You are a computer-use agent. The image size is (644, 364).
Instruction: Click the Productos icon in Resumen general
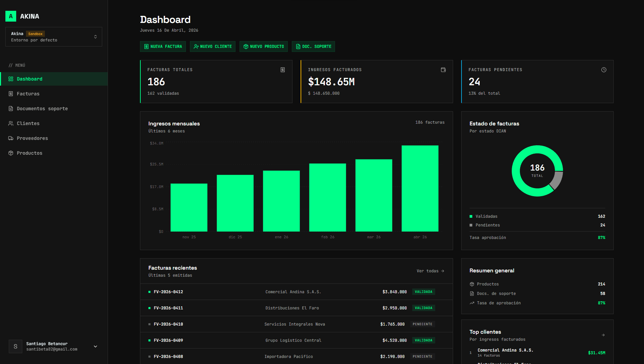(472, 284)
